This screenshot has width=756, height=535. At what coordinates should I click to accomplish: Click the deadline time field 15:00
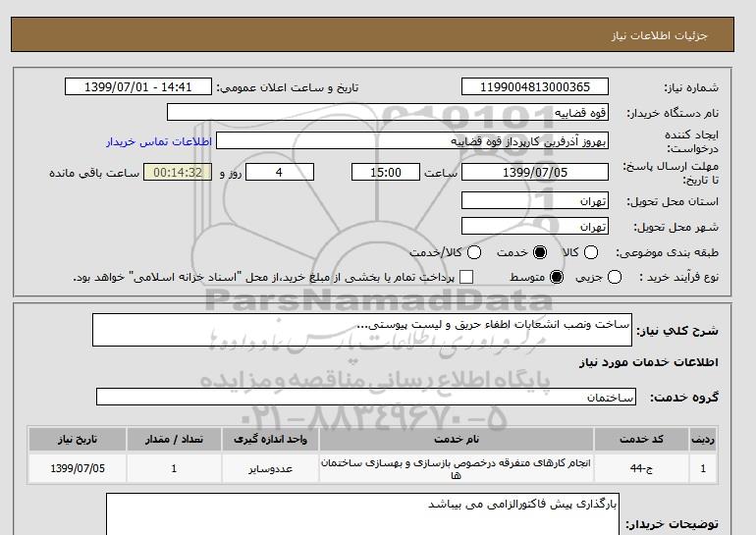coord(386,172)
